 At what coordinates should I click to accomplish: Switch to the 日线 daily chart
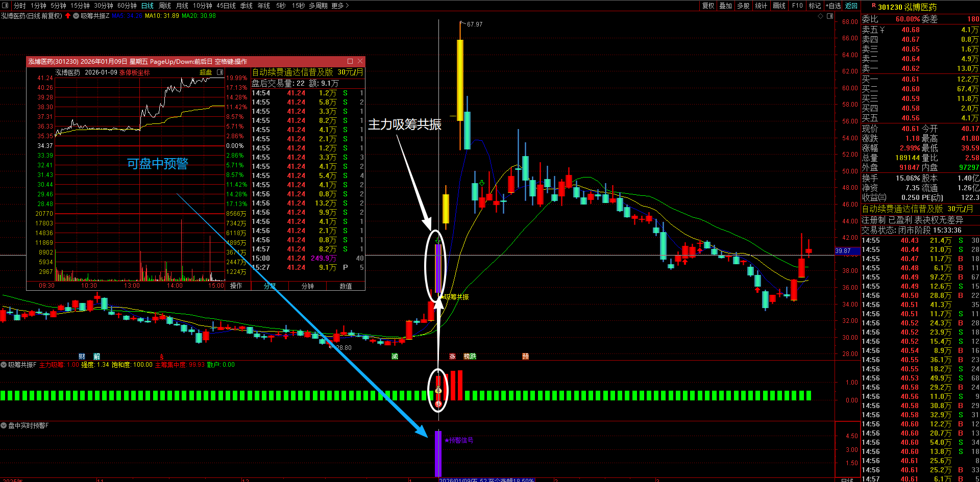point(148,6)
